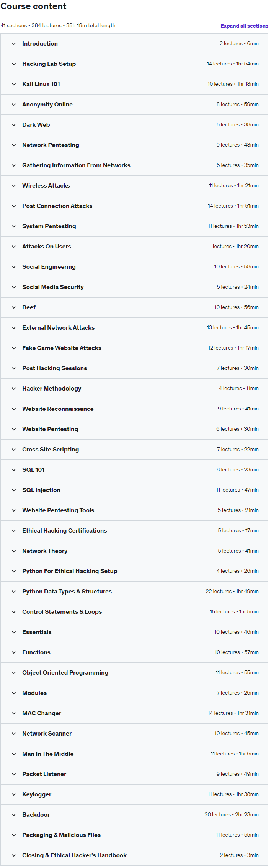The height and width of the screenshot is (868, 271).
Task: Expand the Introduction section chevron
Action: (14, 44)
